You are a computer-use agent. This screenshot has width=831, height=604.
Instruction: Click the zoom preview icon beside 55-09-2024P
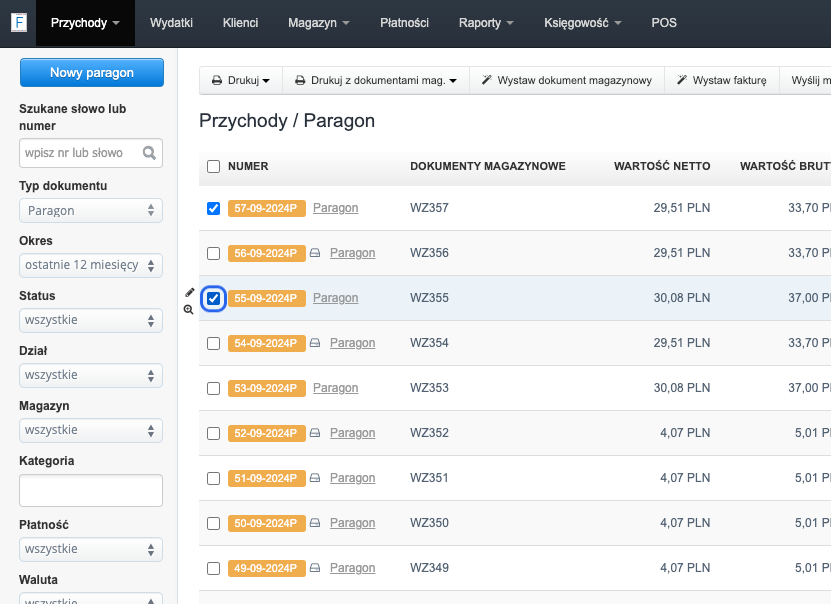(188, 309)
